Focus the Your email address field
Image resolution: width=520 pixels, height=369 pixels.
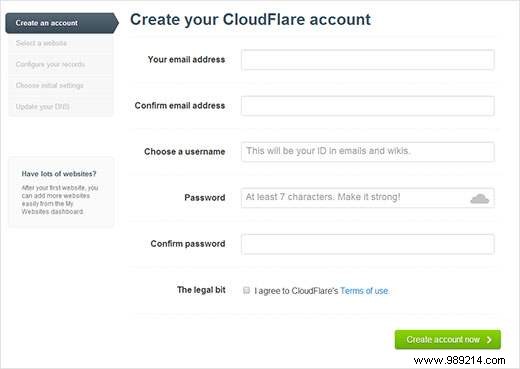coord(368,60)
